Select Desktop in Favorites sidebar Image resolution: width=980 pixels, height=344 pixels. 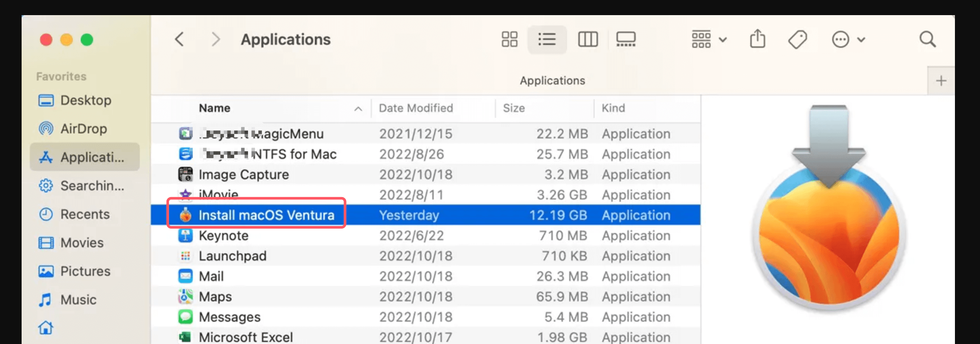click(x=86, y=100)
